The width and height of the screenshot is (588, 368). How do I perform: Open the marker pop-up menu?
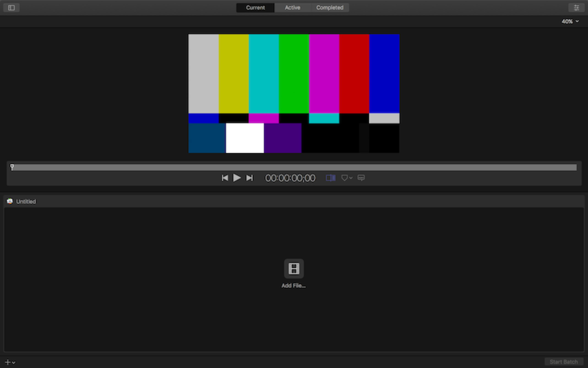point(347,178)
